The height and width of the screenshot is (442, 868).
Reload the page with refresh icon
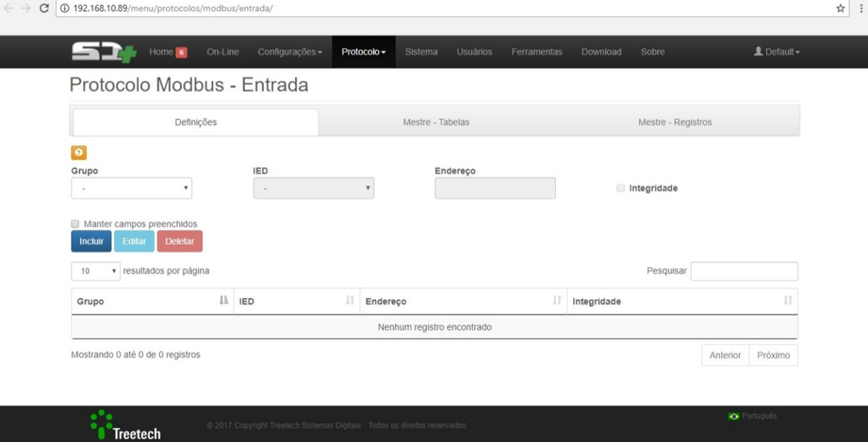[x=45, y=8]
